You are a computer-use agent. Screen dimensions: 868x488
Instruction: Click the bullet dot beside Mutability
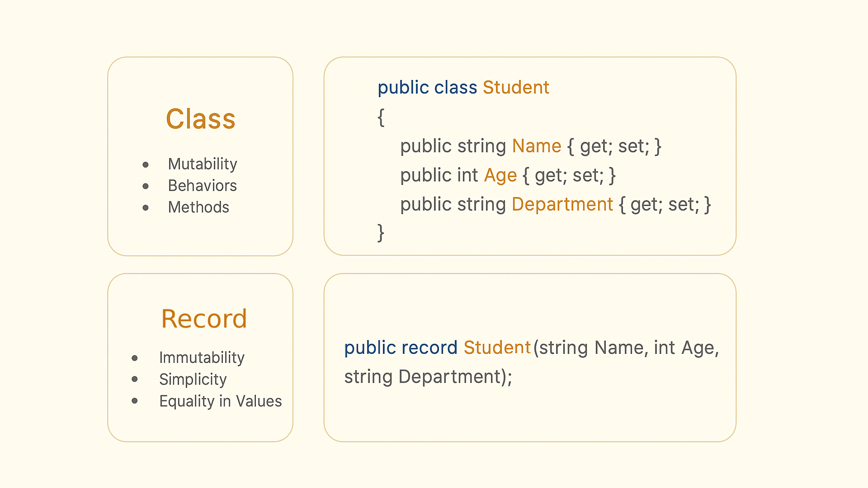(146, 165)
